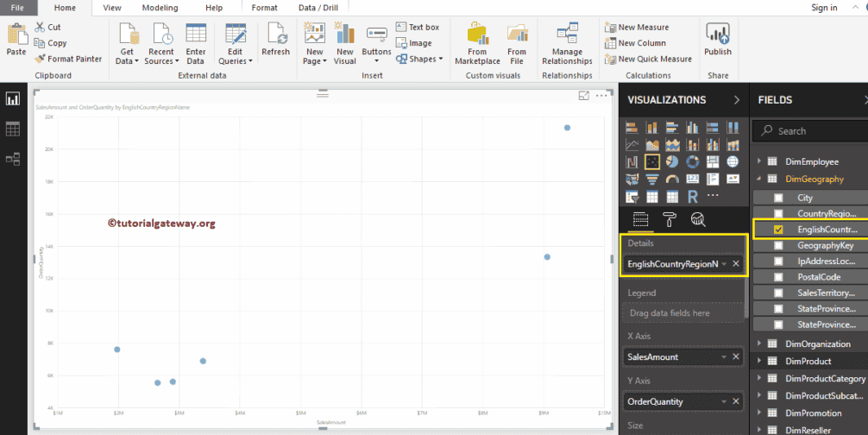Click the Refresh button

(276, 39)
